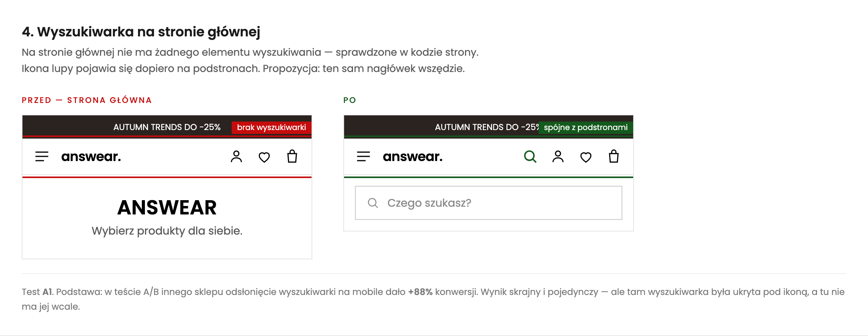The width and height of the screenshot is (868, 336).
Task: Click magnifier inside 'Czego szukasz?' field
Action: click(x=373, y=203)
